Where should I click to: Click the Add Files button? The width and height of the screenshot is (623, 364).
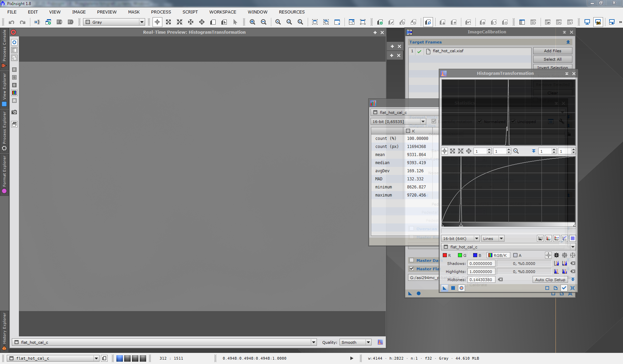point(552,51)
